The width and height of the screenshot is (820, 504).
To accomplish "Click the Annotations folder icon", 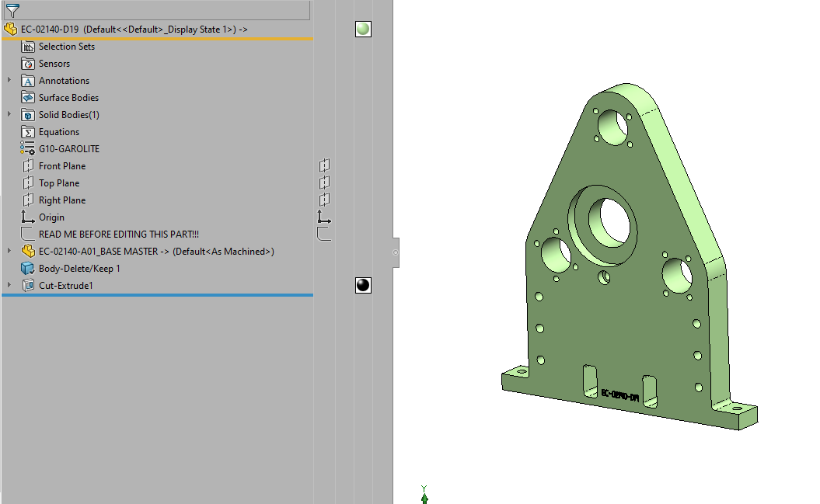I will 28,81.
